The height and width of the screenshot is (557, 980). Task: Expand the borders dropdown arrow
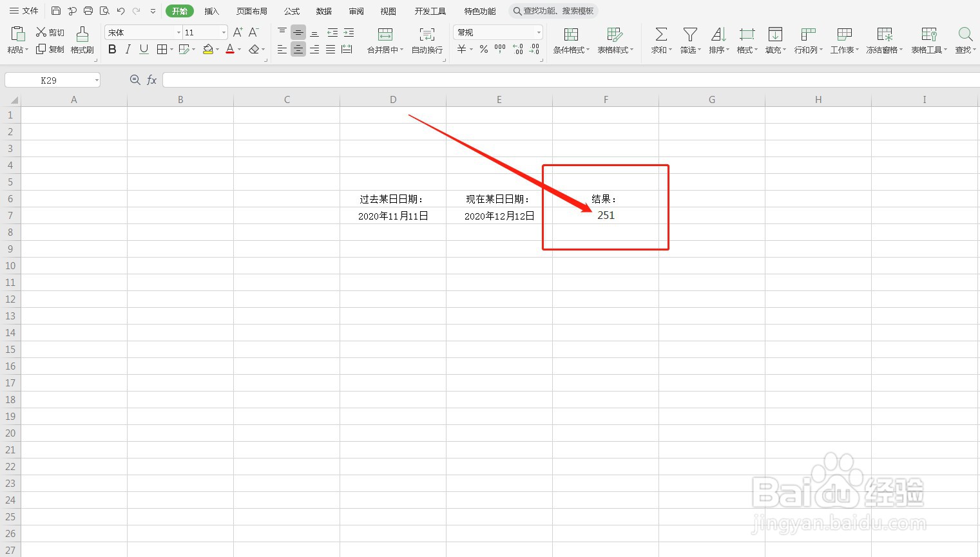pyautogui.click(x=171, y=50)
